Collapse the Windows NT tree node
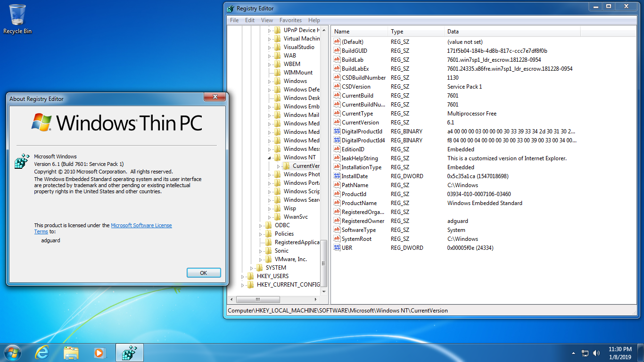Viewport: 644px width, 362px height. point(270,157)
